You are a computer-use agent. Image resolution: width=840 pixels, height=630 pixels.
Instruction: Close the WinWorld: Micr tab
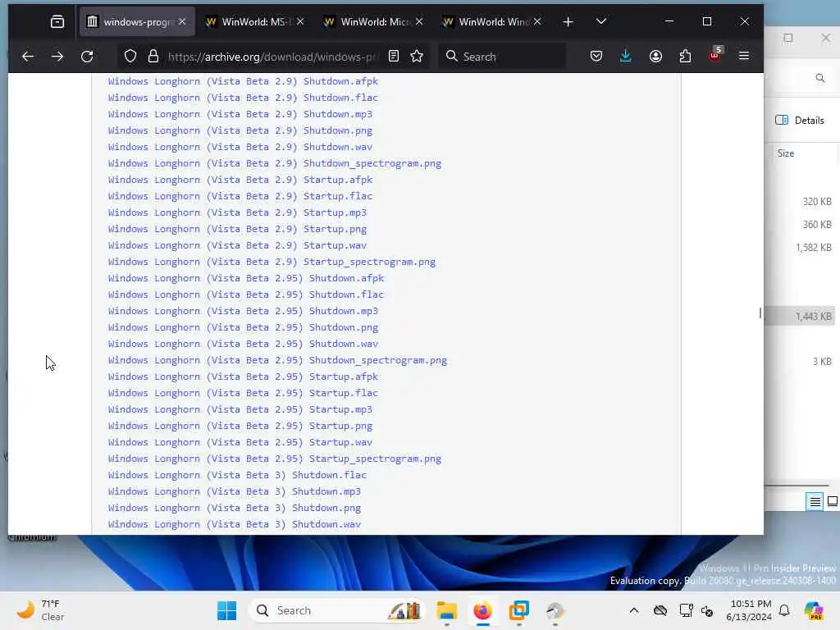pyautogui.click(x=419, y=21)
